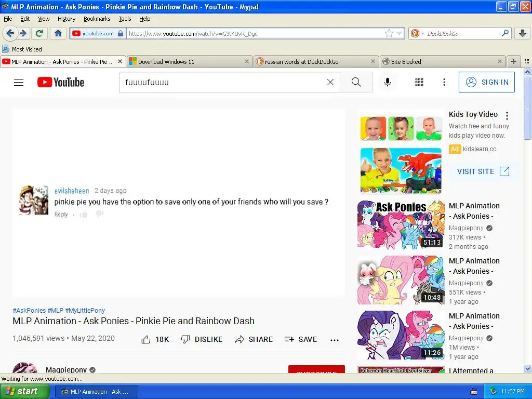532x399 pixels.
Task: Like the video with 18K thumbs up
Action: [x=155, y=339]
